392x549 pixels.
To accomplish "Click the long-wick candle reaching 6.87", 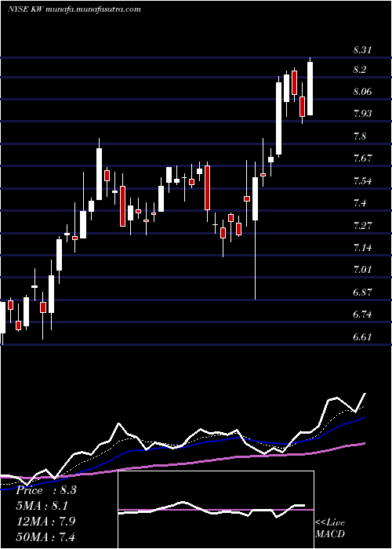I will 255,231.
